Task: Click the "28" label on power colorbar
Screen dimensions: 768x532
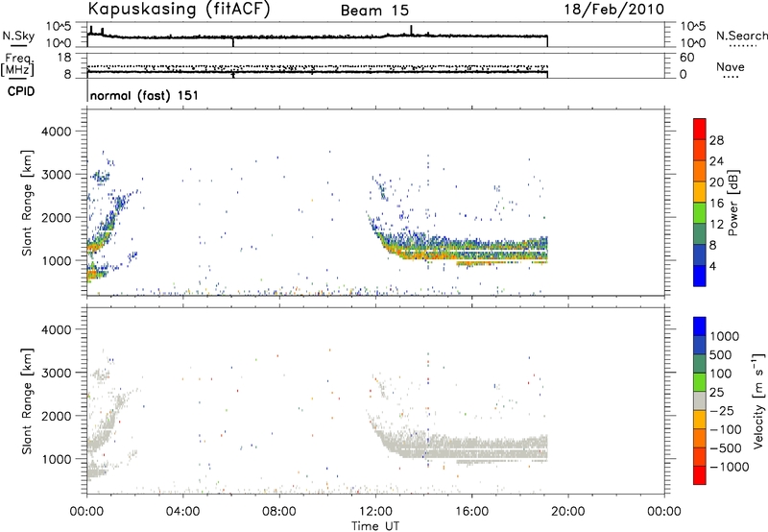Action: tap(716, 140)
